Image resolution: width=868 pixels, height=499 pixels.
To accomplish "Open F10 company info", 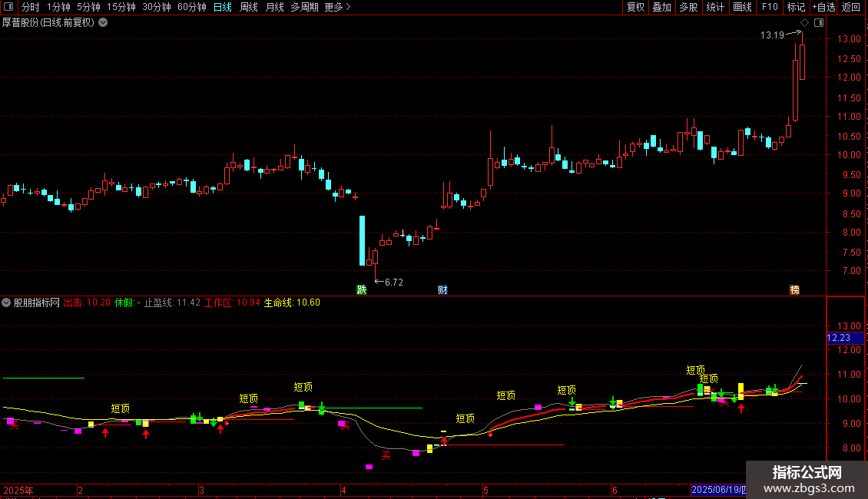I will [x=770, y=7].
